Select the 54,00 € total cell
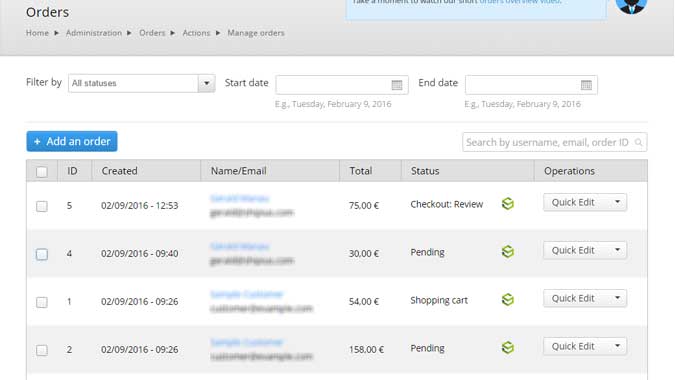The height and width of the screenshot is (380, 675). tap(364, 302)
